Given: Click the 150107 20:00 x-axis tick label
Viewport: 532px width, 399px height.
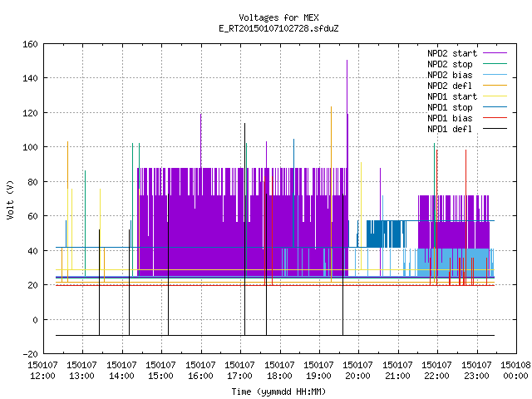Looking at the screenshot, I should click(x=358, y=371).
